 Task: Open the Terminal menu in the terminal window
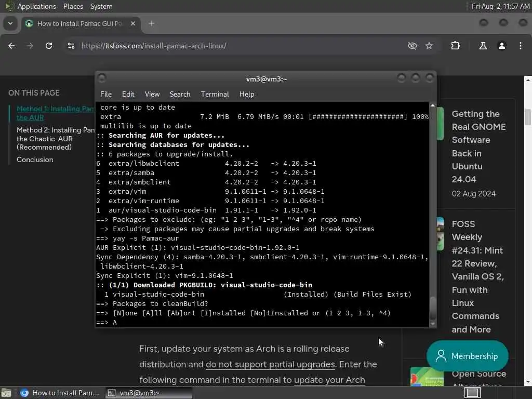tap(215, 95)
